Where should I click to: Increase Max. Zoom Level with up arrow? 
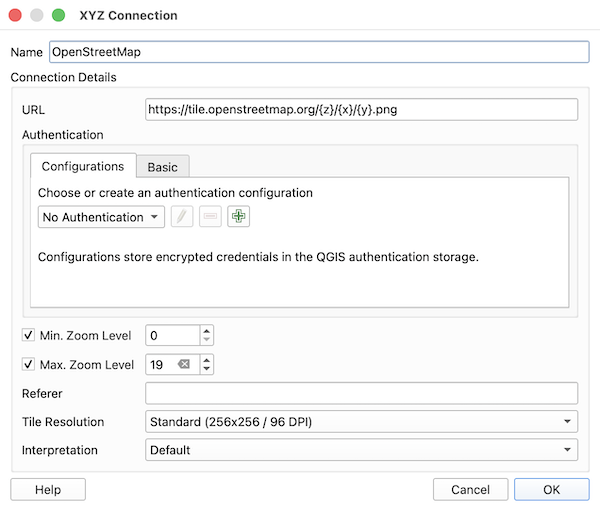point(207,360)
